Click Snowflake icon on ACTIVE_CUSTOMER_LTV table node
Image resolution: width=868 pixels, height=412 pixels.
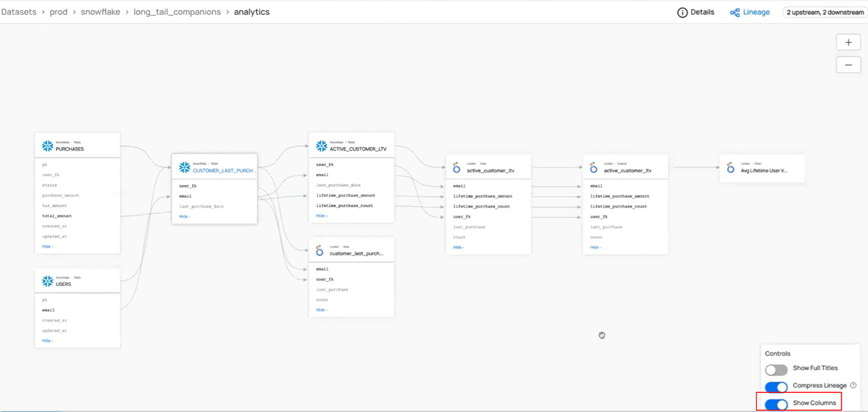coord(321,146)
